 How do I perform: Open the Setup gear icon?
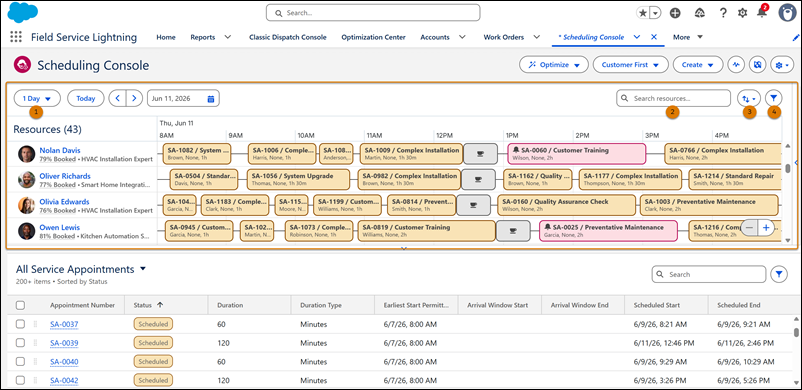tap(742, 13)
